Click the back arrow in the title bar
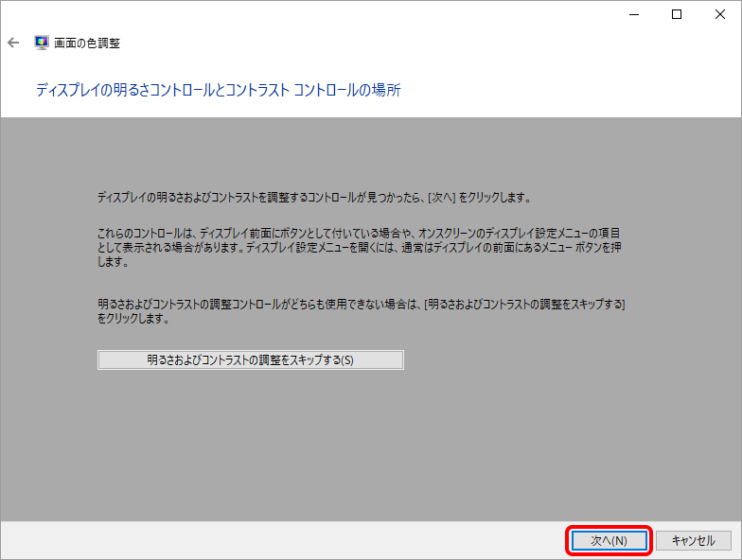 pyautogui.click(x=13, y=43)
